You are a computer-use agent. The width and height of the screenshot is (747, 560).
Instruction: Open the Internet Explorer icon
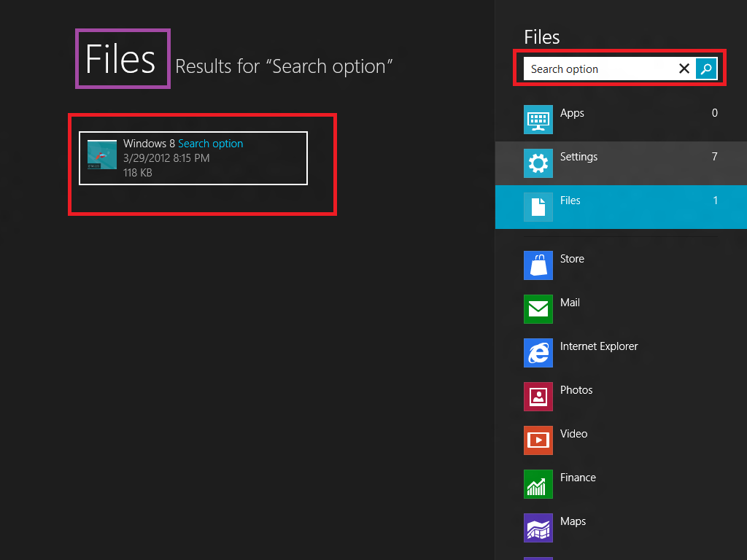[x=538, y=353]
